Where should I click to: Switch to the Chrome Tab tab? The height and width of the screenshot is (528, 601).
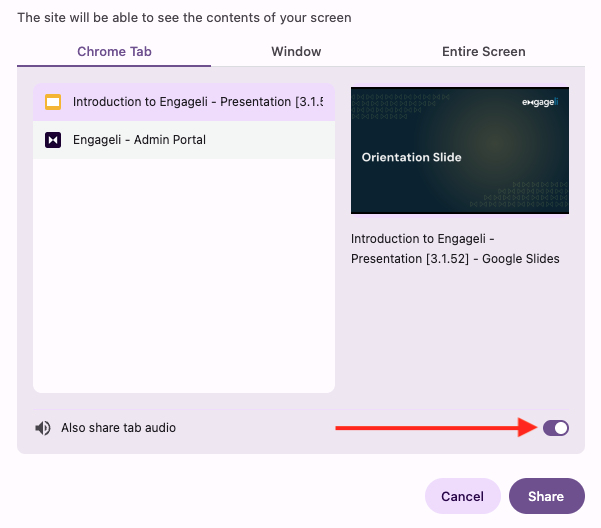(114, 52)
